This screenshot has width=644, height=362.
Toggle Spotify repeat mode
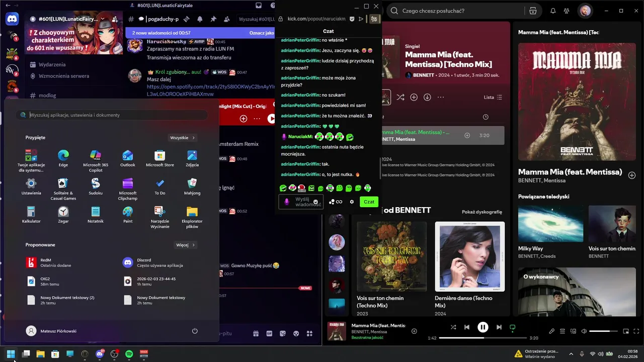(x=512, y=327)
